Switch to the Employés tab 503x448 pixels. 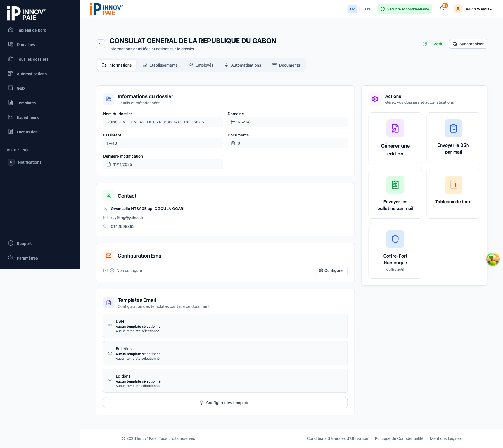coord(201,65)
